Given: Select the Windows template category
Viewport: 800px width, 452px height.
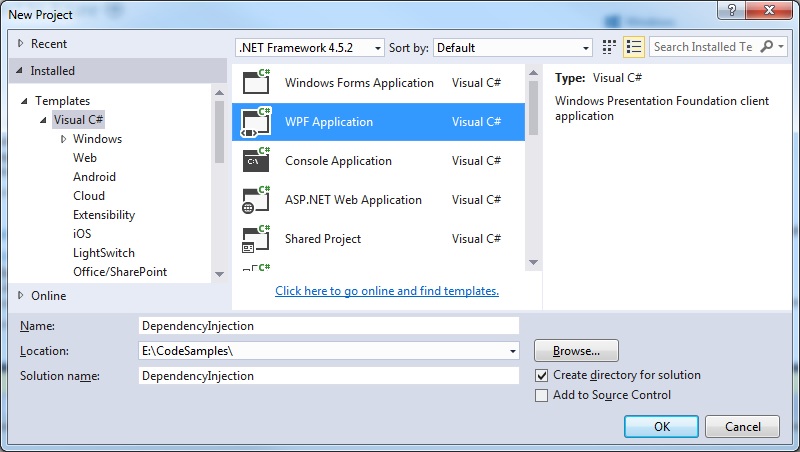Looking at the screenshot, I should coord(97,139).
